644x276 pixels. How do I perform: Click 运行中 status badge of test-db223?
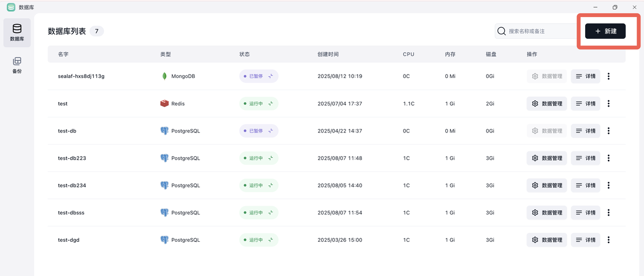pyautogui.click(x=259, y=158)
